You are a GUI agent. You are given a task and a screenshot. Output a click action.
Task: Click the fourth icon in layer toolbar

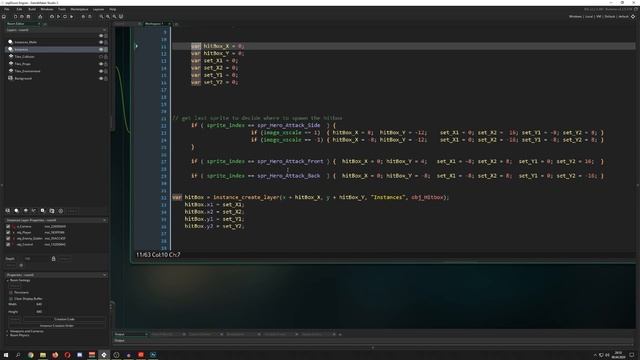click(x=34, y=211)
